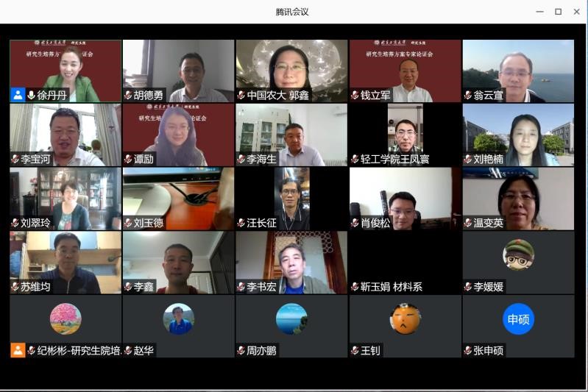The image size is (588, 392).
Task: Select 李海生's video tile
Action: 291,135
